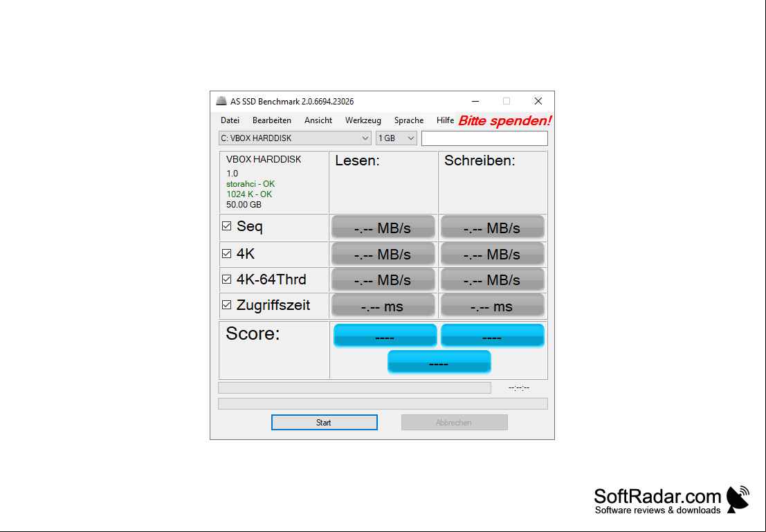This screenshot has width=766, height=532.
Task: Open the Ansicht menu
Action: click(318, 120)
